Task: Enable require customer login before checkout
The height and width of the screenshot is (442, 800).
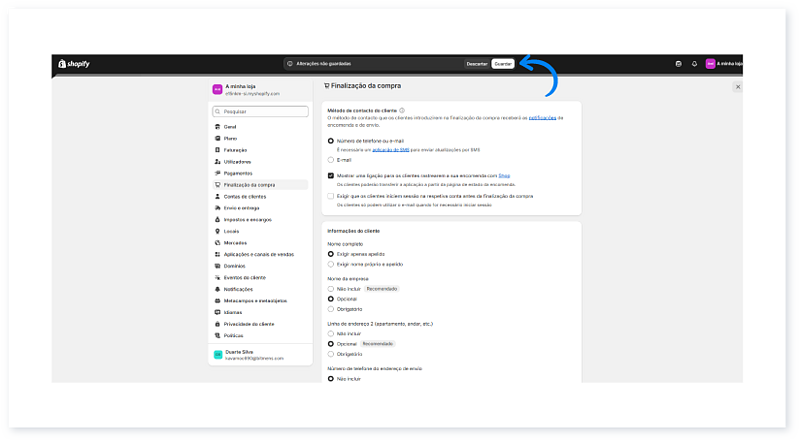Action: [x=331, y=196]
